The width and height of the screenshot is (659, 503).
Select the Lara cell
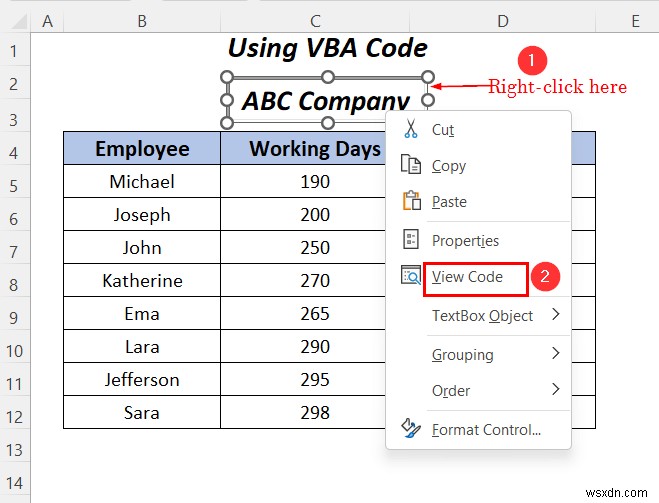click(x=142, y=347)
